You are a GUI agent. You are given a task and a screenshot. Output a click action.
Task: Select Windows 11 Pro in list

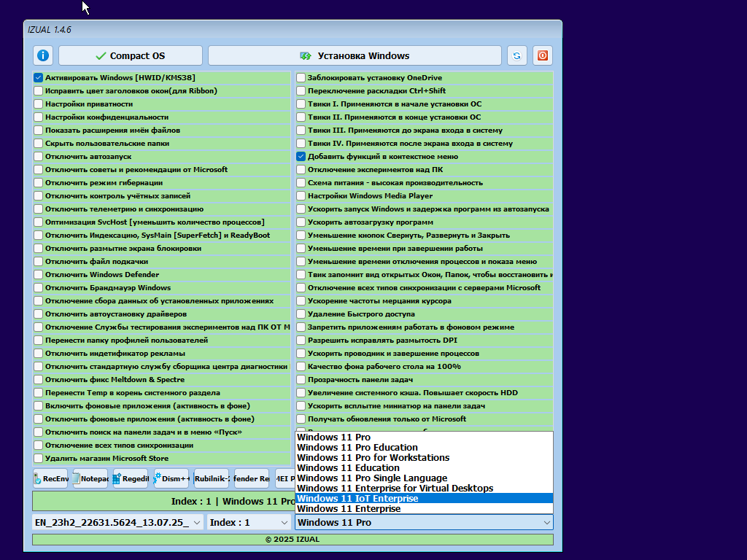click(x=424, y=437)
